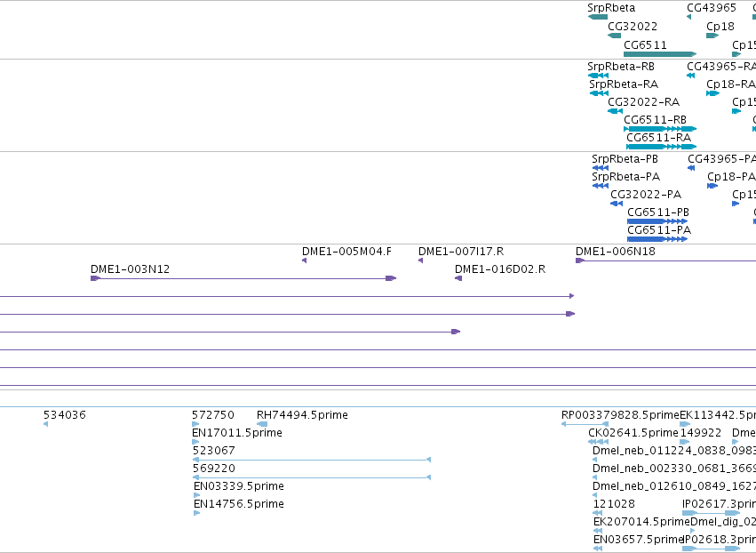Select the CG6511 gene bar
The image size is (756, 553).
pyautogui.click(x=660, y=54)
